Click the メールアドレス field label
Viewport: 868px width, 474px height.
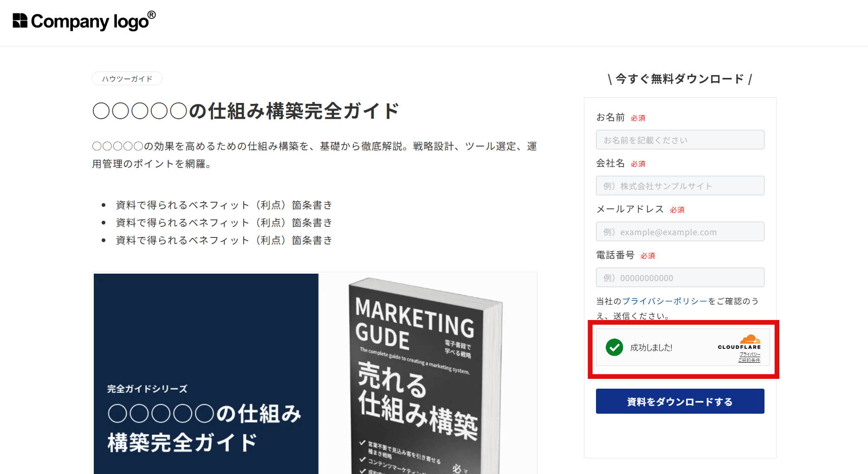(x=630, y=209)
